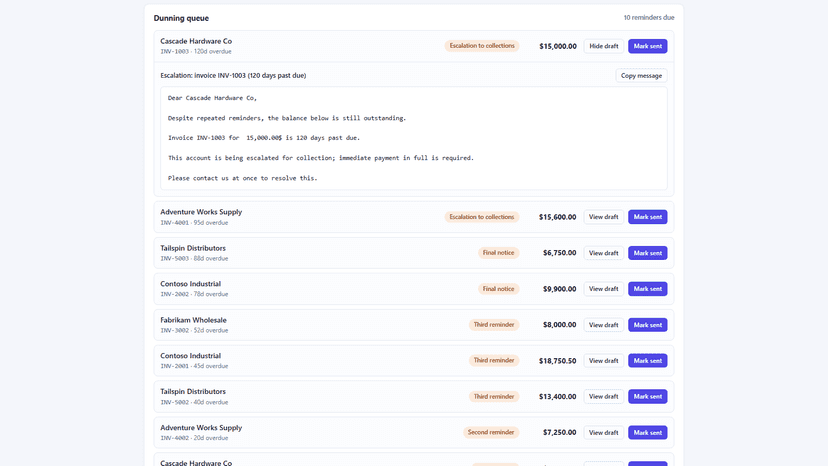Click 'INV-4002 · 20d overdue' text
The height and width of the screenshot is (466, 828).
[194, 438]
